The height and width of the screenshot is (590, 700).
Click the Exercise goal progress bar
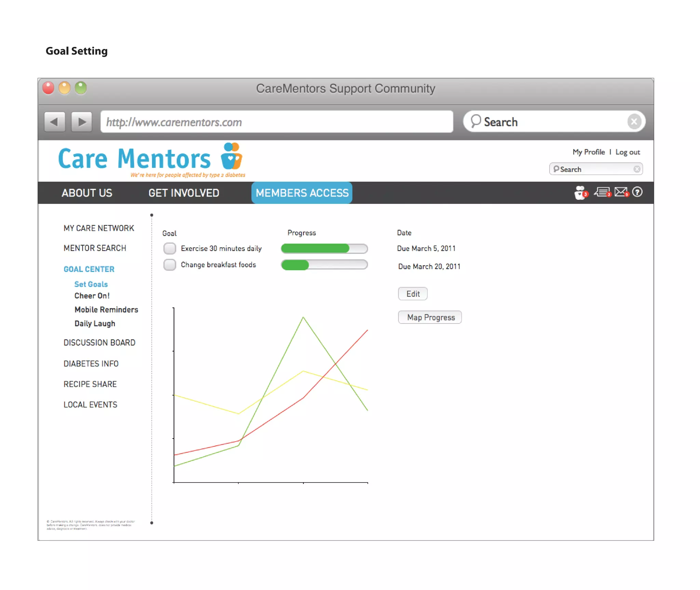pyautogui.click(x=324, y=249)
